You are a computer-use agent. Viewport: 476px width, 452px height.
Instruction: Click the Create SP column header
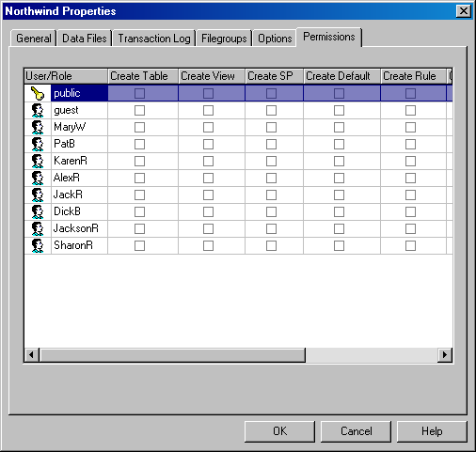coord(274,76)
